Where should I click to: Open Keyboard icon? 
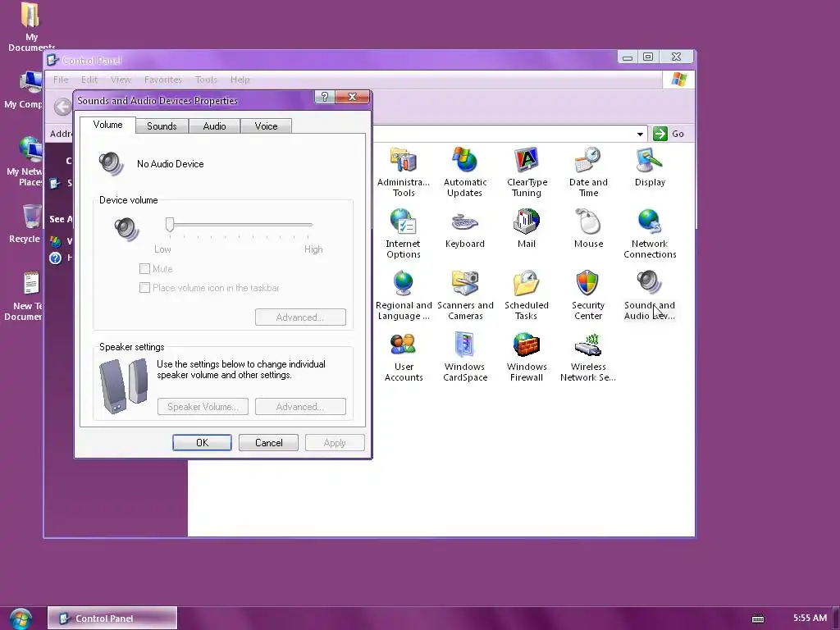pos(464,229)
